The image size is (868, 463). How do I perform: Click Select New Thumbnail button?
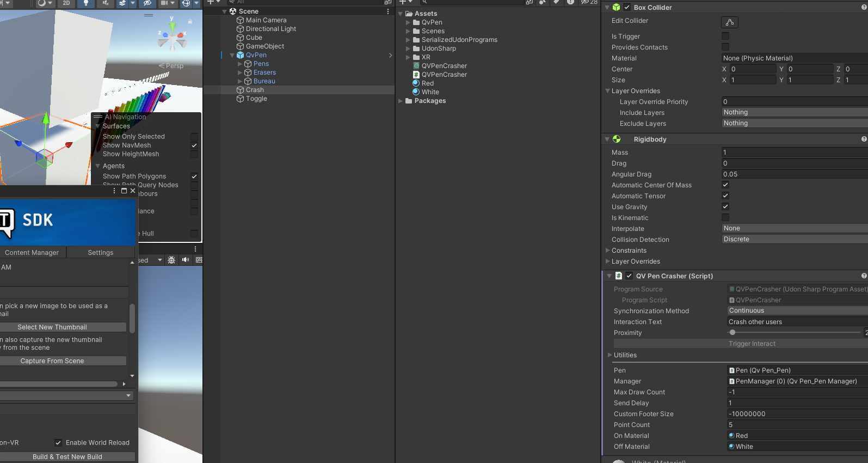[63, 327]
